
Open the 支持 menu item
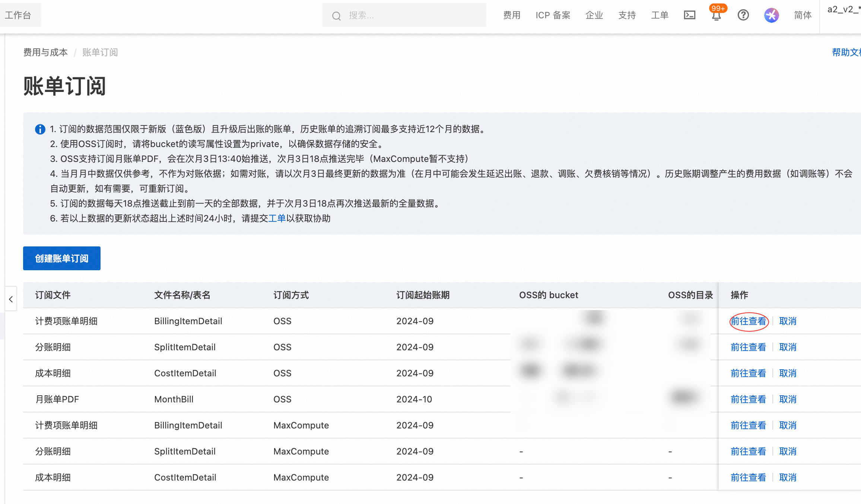click(x=627, y=15)
